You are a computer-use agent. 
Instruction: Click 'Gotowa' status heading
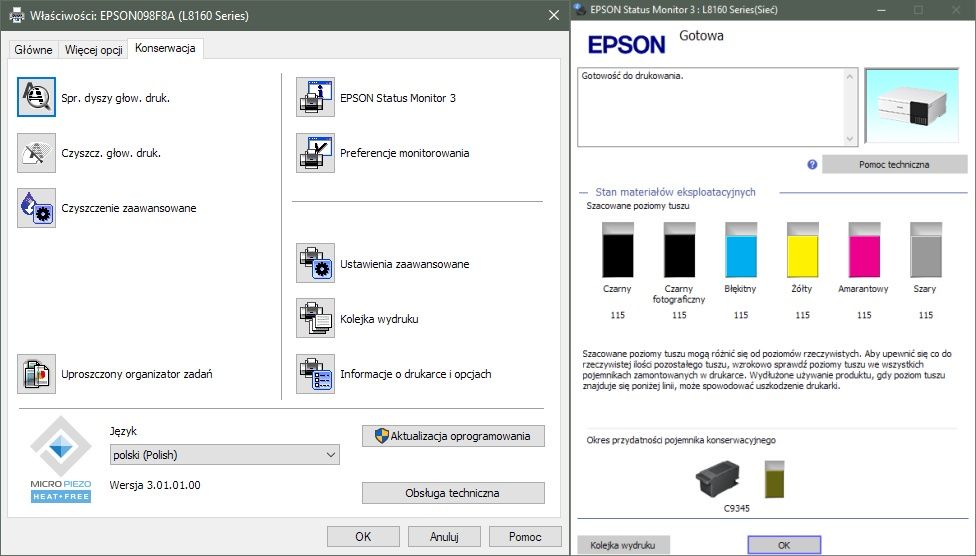[x=702, y=35]
